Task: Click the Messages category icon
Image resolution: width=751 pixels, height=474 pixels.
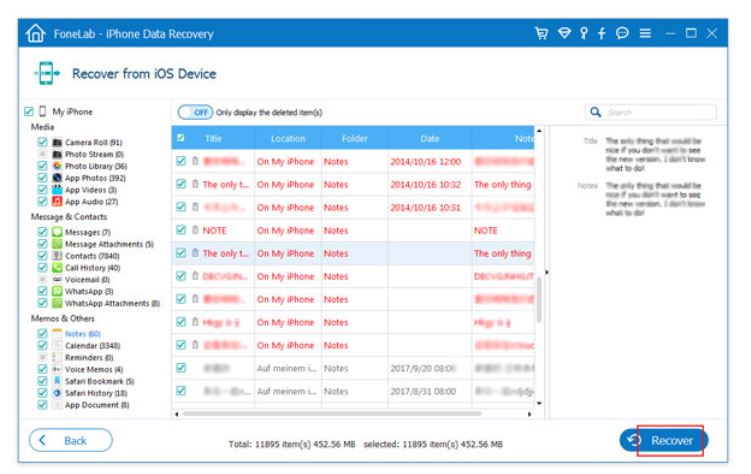Action: click(57, 232)
